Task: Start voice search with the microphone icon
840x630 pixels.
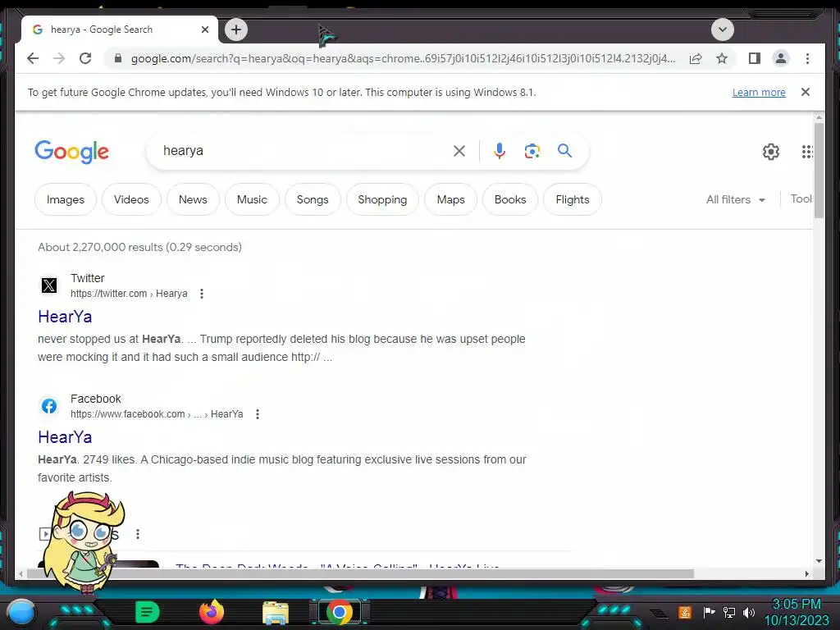Action: 500,151
